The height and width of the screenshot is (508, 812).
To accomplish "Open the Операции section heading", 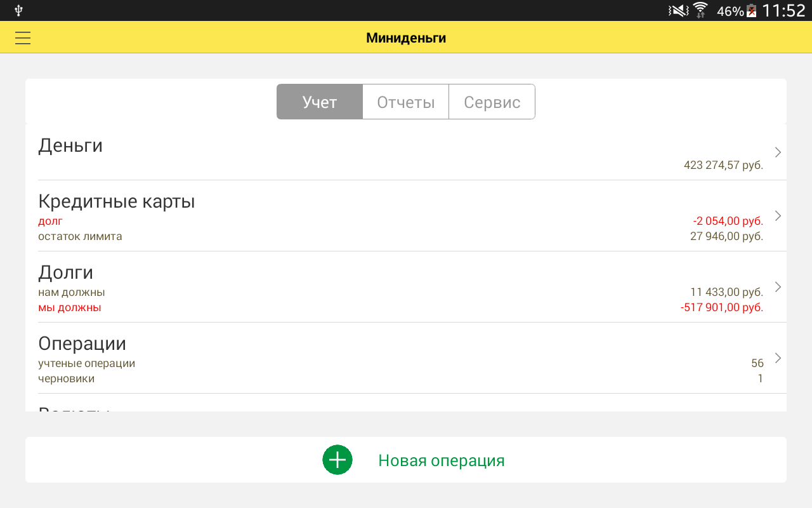I will (x=82, y=344).
